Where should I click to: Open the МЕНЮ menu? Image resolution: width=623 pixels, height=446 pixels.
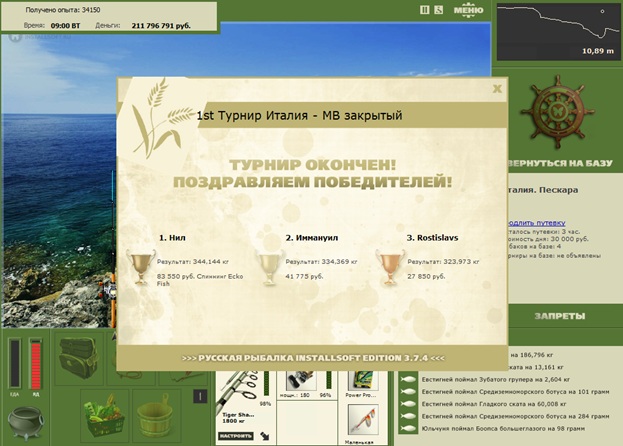(468, 10)
